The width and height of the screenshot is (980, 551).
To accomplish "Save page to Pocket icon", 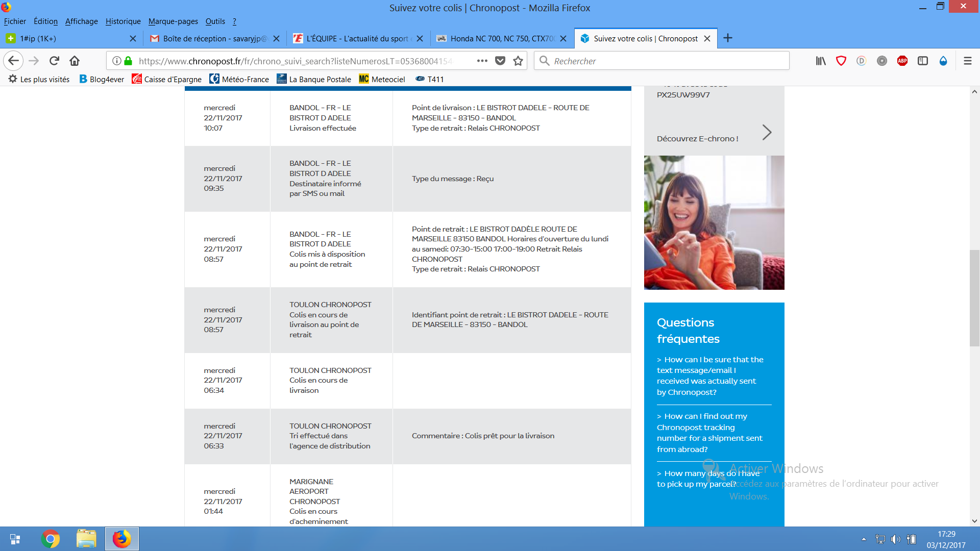I will (x=500, y=61).
